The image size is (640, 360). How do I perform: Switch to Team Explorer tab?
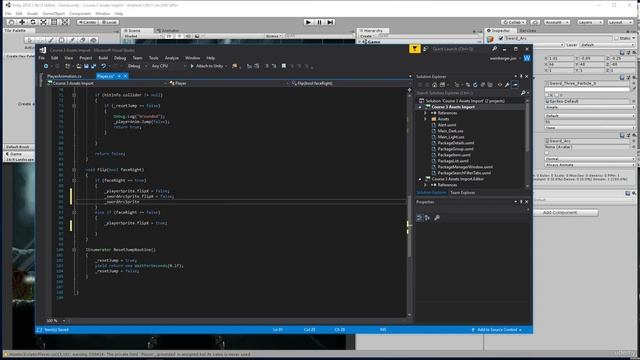coord(462,193)
